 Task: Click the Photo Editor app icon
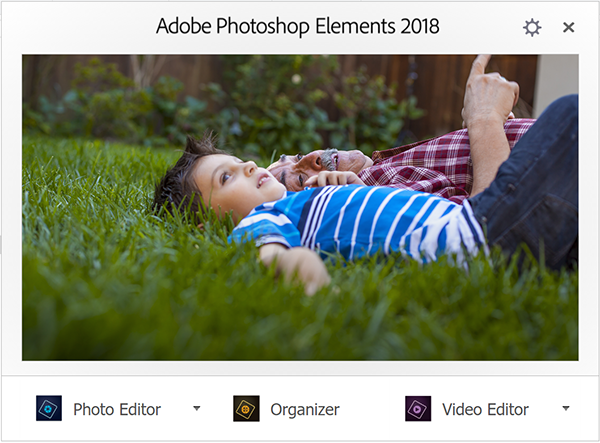tap(49, 409)
